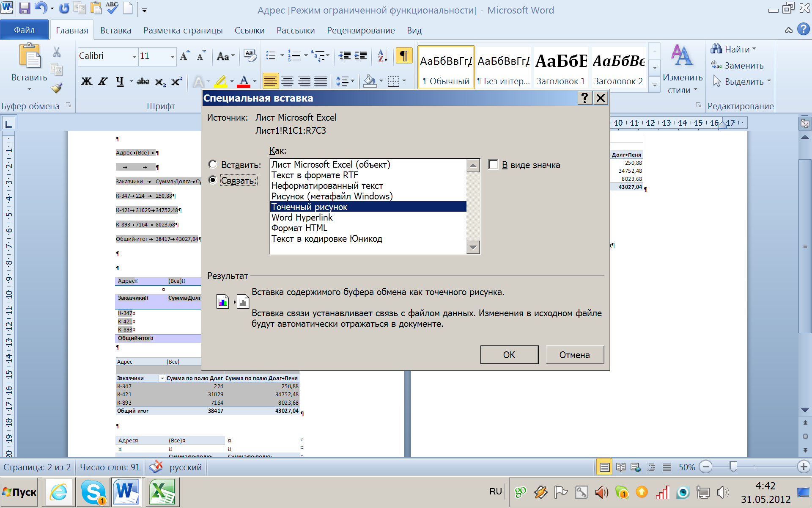Open the Windows Пуск start button
The height and width of the screenshot is (508, 812).
click(x=19, y=492)
